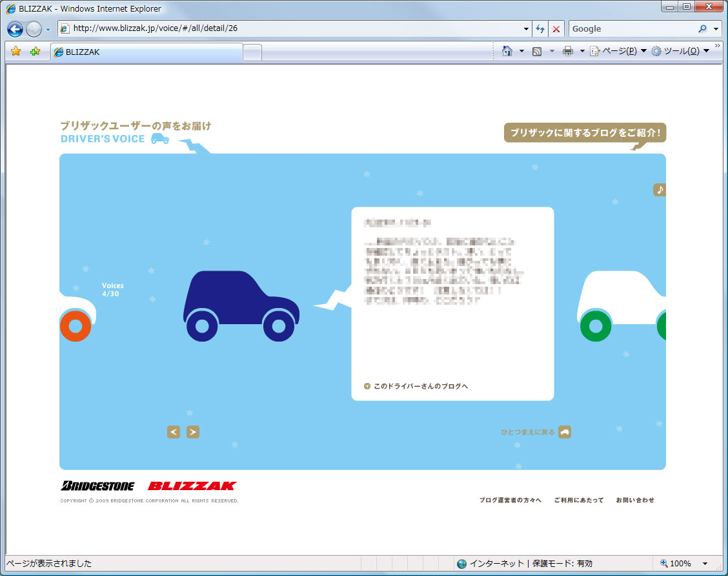
Task: Expand the Print dropdown arrow
Action: pyautogui.click(x=581, y=51)
